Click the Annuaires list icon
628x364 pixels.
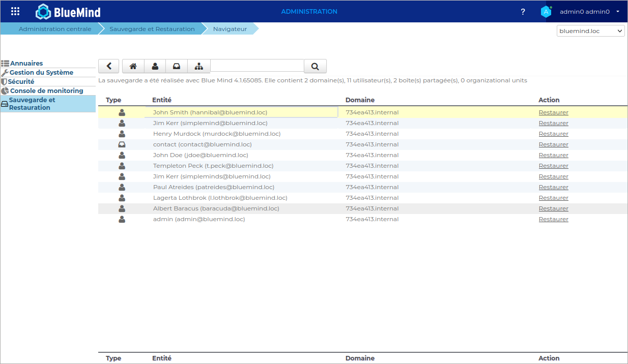click(5, 64)
